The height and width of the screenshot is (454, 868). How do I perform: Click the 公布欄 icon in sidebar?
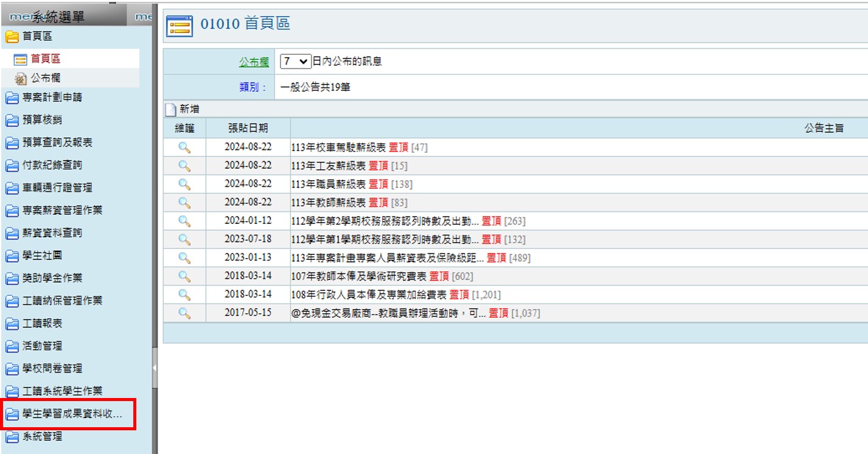[x=20, y=79]
